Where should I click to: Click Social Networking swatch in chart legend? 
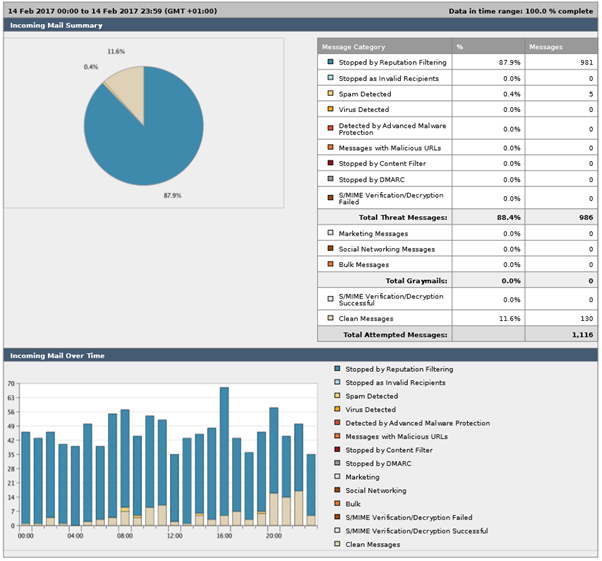337,490
